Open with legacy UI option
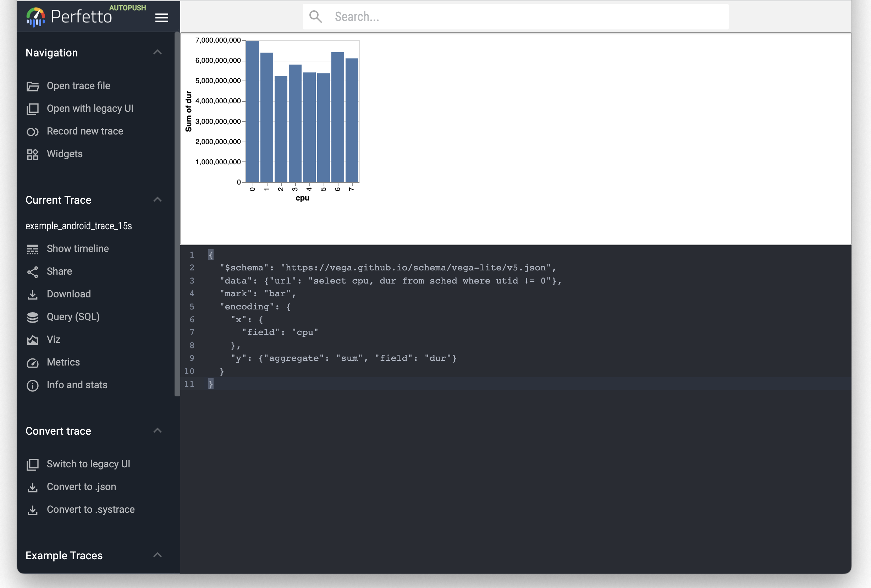 [90, 108]
